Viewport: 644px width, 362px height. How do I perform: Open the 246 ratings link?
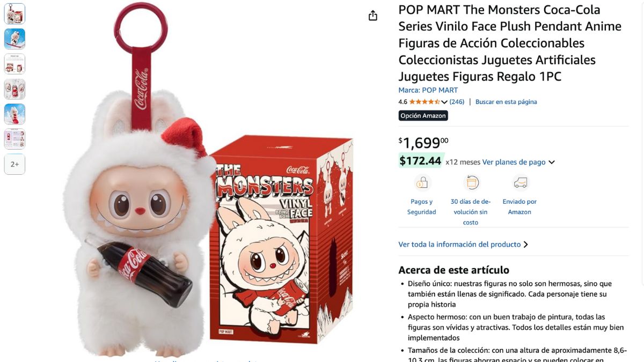(457, 102)
